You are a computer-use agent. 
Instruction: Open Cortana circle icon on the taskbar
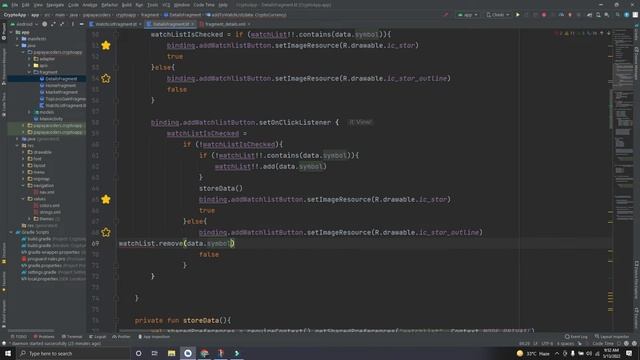click(x=139, y=353)
